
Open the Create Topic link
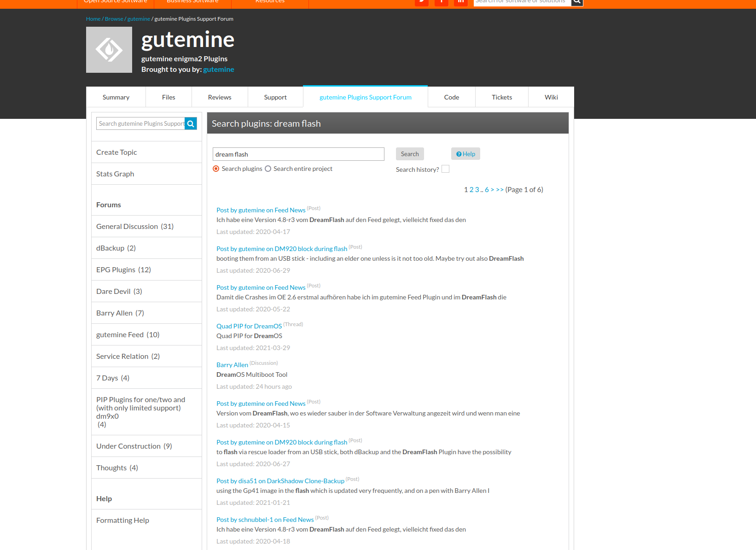pyautogui.click(x=116, y=152)
